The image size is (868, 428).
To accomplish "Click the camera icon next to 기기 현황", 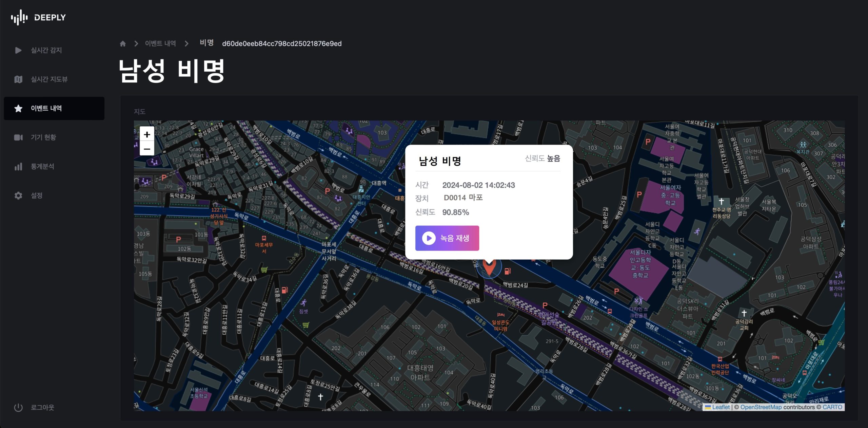I will 18,137.
